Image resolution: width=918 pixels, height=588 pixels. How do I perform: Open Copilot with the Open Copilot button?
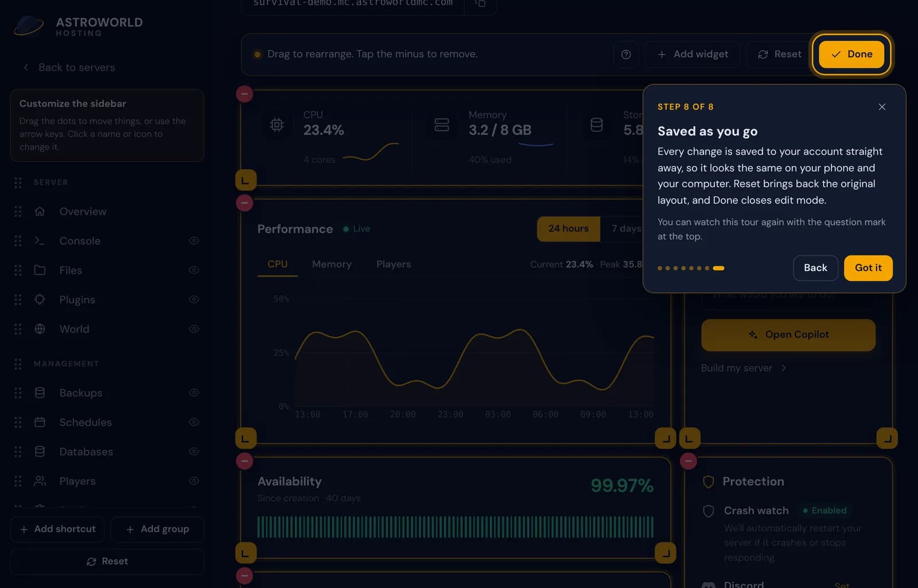click(x=788, y=335)
